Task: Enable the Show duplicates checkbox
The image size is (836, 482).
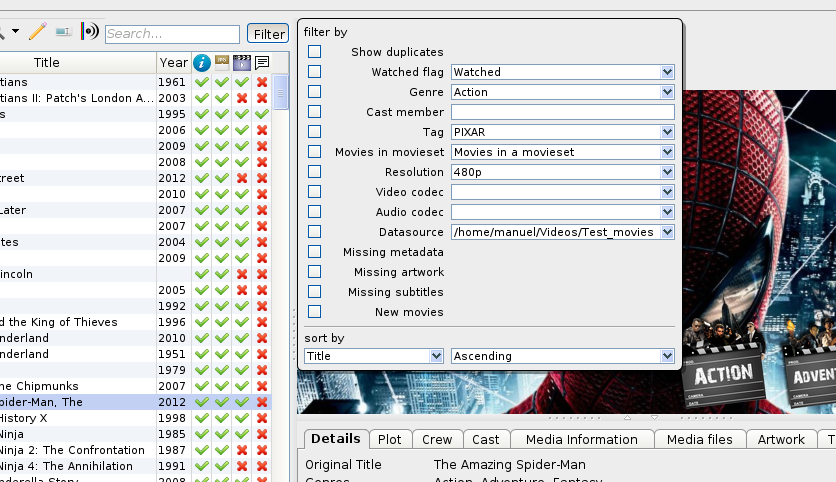Action: [315, 51]
